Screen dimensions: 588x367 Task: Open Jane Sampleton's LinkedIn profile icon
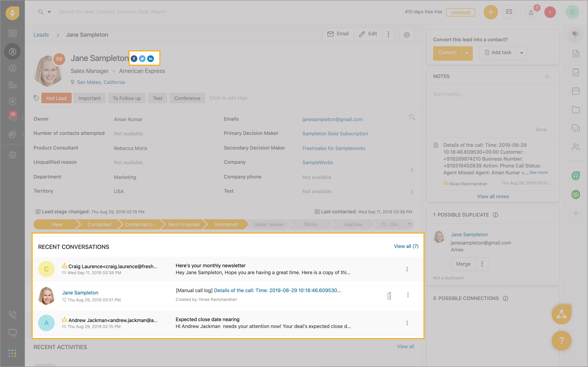tap(151, 58)
